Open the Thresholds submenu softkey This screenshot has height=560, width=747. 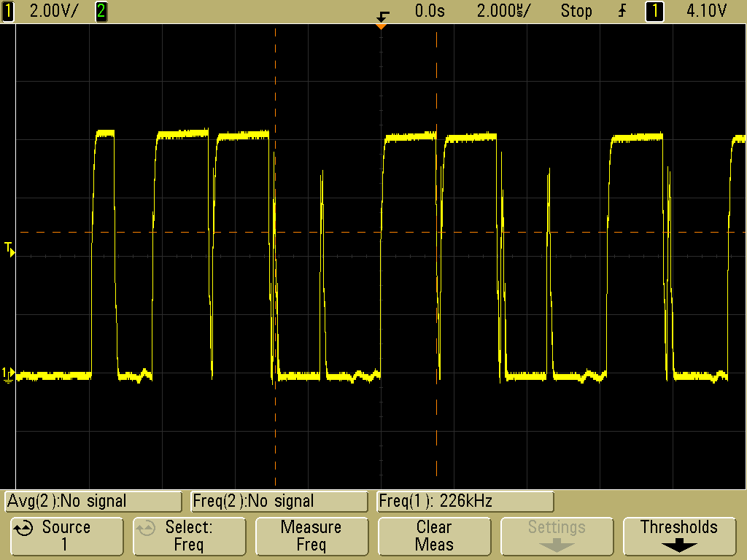(679, 536)
